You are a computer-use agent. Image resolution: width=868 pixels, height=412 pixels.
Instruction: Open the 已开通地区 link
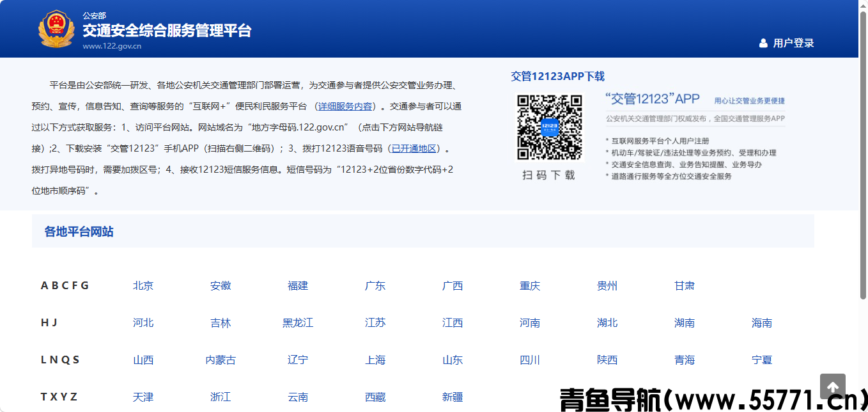click(414, 148)
